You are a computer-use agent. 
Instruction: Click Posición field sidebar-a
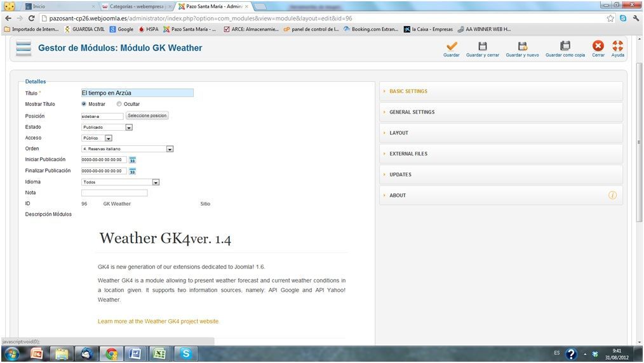102,117
